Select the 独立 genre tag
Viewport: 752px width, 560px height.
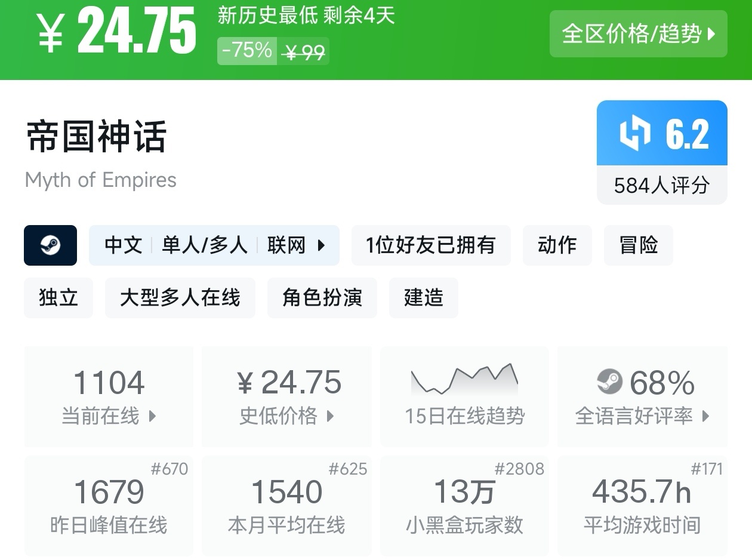pos(58,297)
